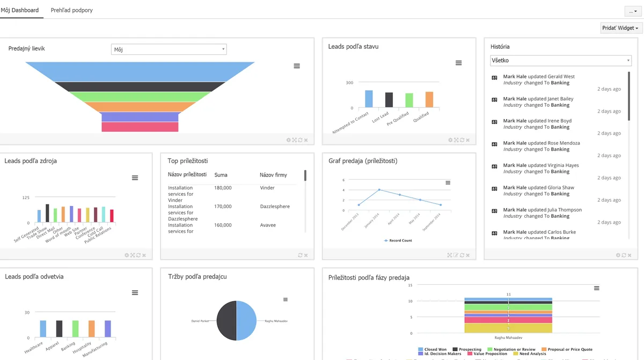Toggle Negotiation or Review legend series

coord(511,349)
